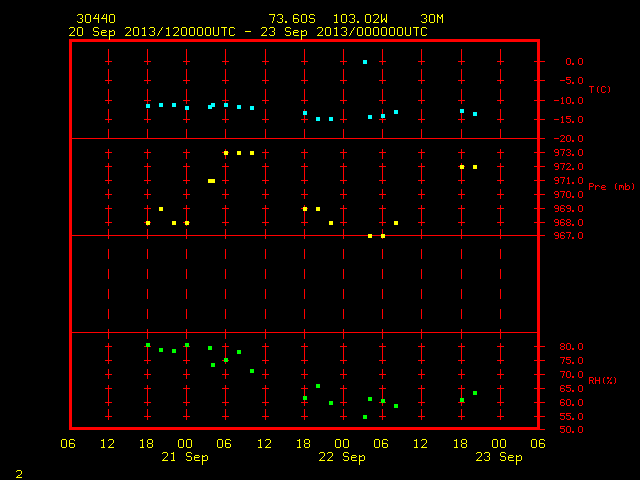Click the 73.60S latitude text
This screenshot has height=480, width=640.
[292, 19]
